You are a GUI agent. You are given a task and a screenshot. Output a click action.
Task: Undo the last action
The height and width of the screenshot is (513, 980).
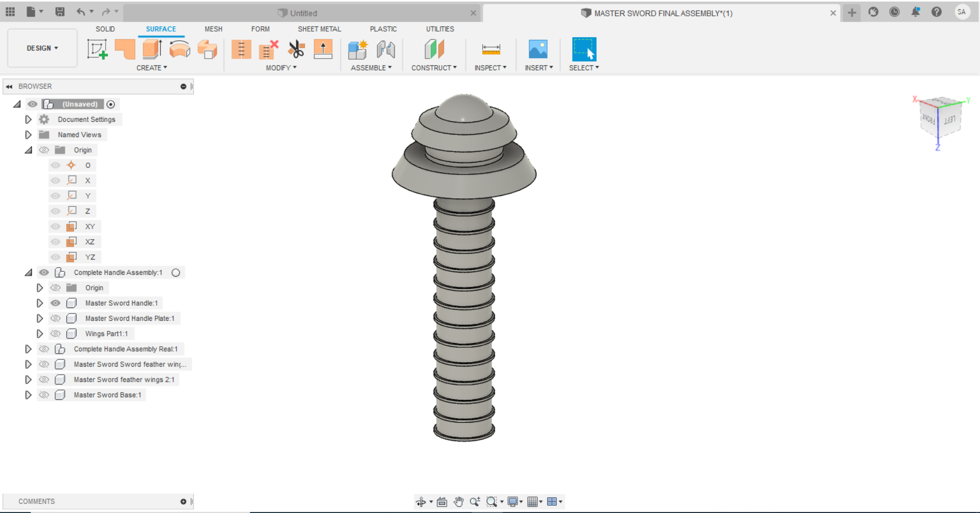pos(81,12)
